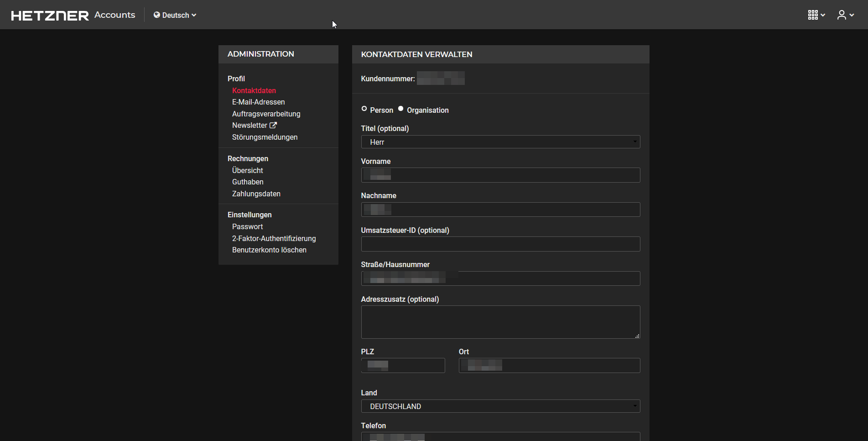This screenshot has width=868, height=441.
Task: Click into the Nachname field
Action: click(x=500, y=210)
